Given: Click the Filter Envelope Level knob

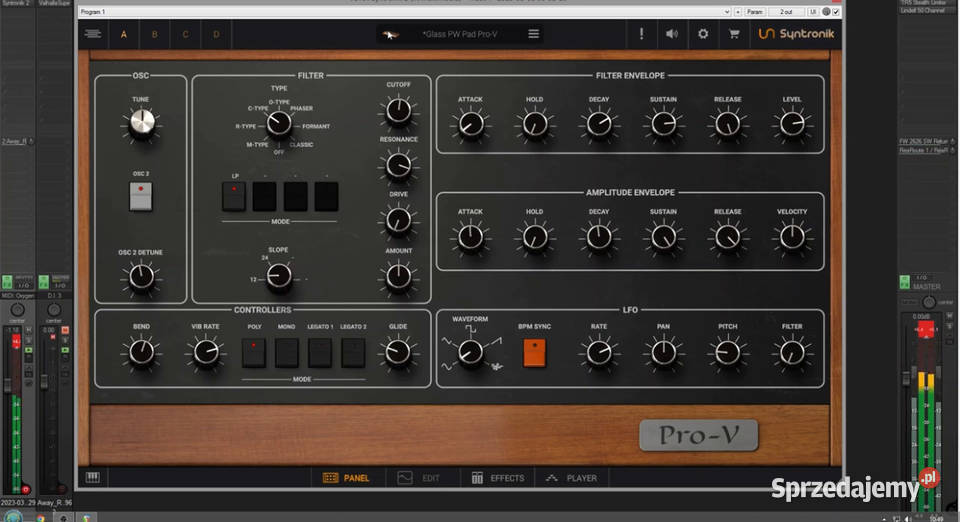Looking at the screenshot, I should click(792, 124).
